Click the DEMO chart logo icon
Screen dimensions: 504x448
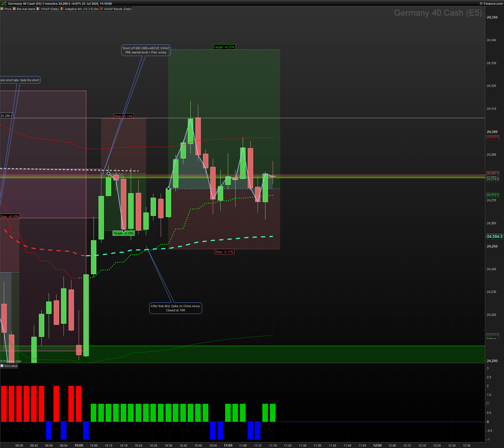(4, 3)
